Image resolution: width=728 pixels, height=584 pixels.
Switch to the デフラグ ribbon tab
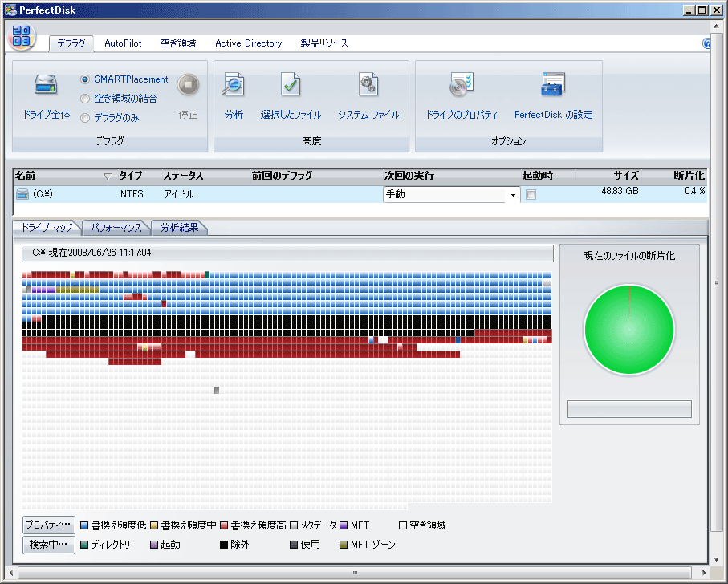(x=71, y=43)
